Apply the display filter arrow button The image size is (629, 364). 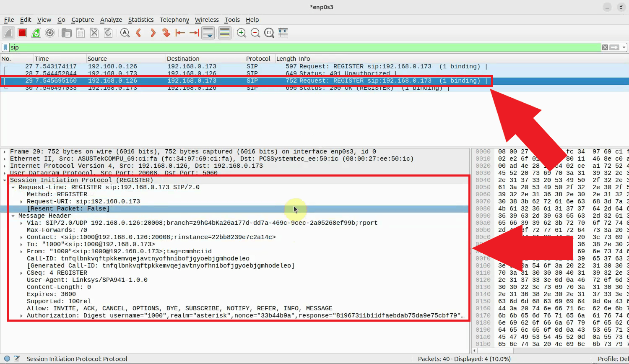point(614,47)
